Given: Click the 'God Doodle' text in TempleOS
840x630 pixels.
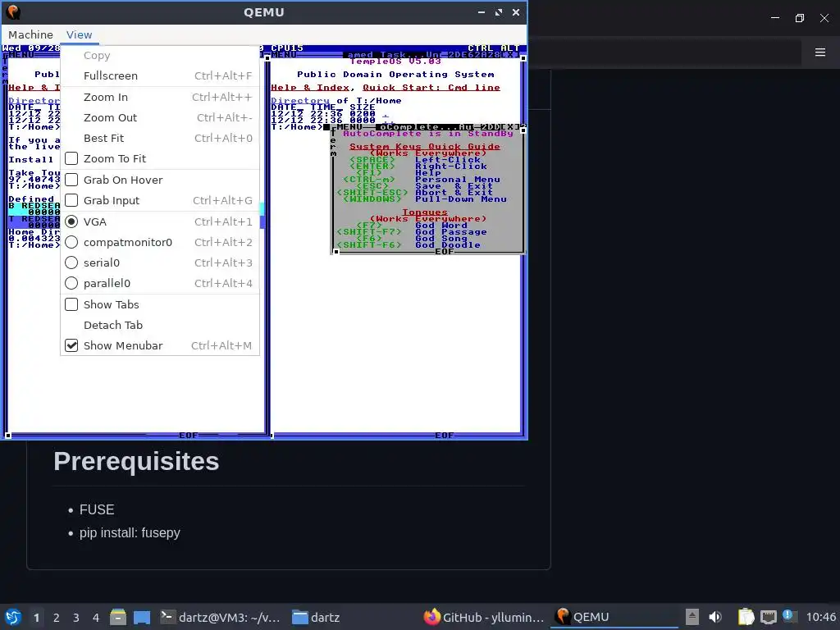Looking at the screenshot, I should (x=448, y=244).
